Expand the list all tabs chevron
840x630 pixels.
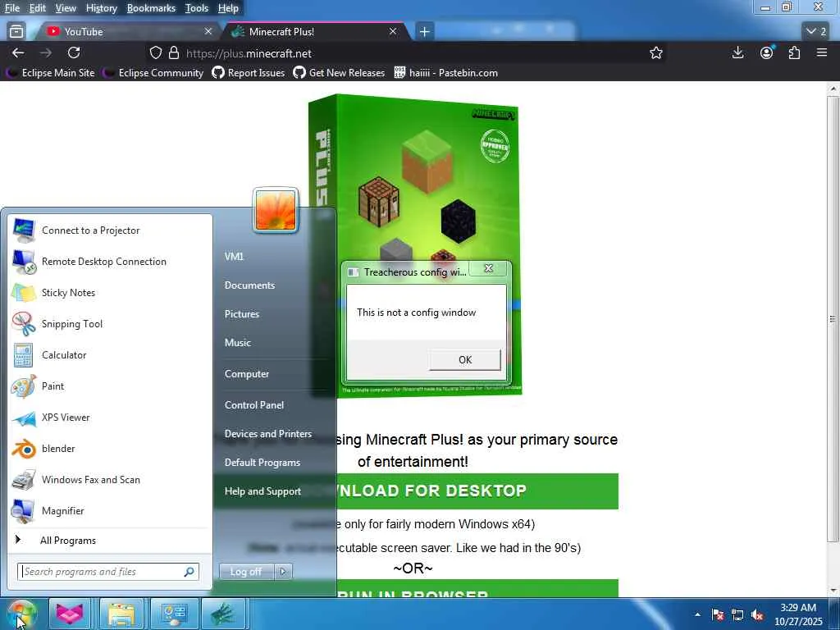click(816, 32)
